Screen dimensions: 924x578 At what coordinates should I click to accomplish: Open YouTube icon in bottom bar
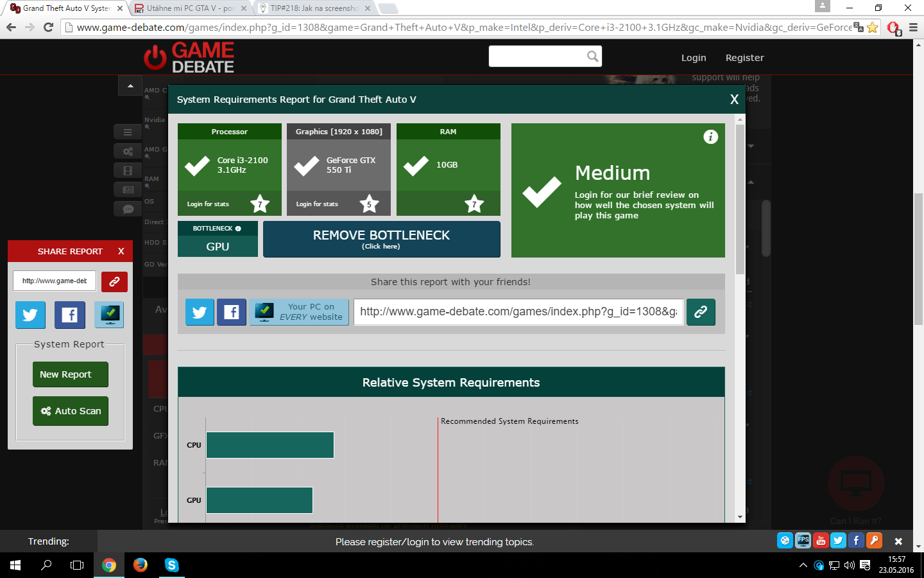pos(821,541)
